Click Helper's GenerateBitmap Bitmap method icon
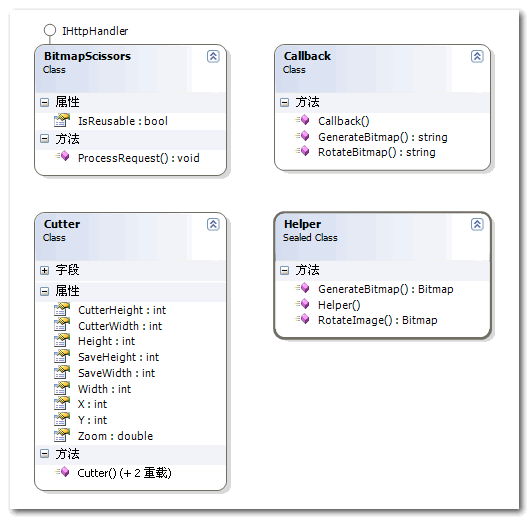This screenshot has width=530, height=520. (x=302, y=288)
